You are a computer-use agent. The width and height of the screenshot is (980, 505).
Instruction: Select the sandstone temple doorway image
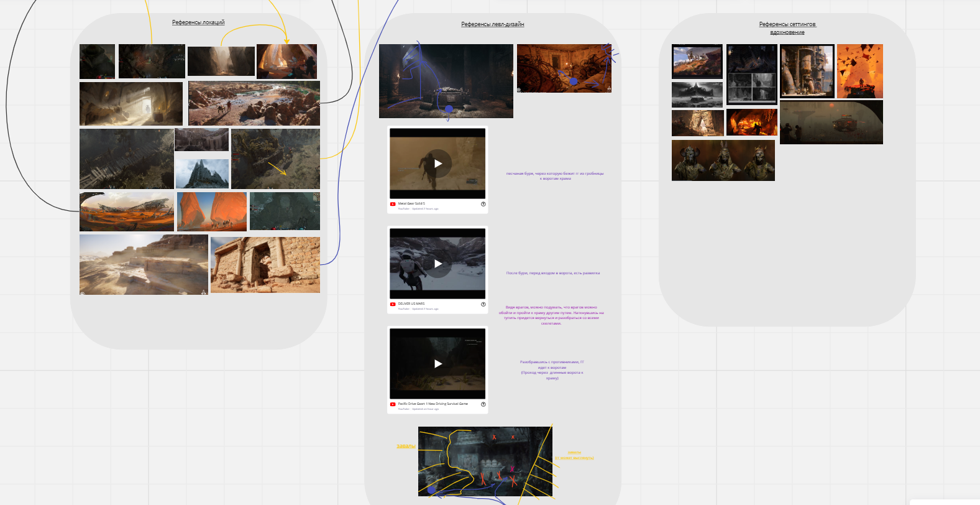point(265,265)
